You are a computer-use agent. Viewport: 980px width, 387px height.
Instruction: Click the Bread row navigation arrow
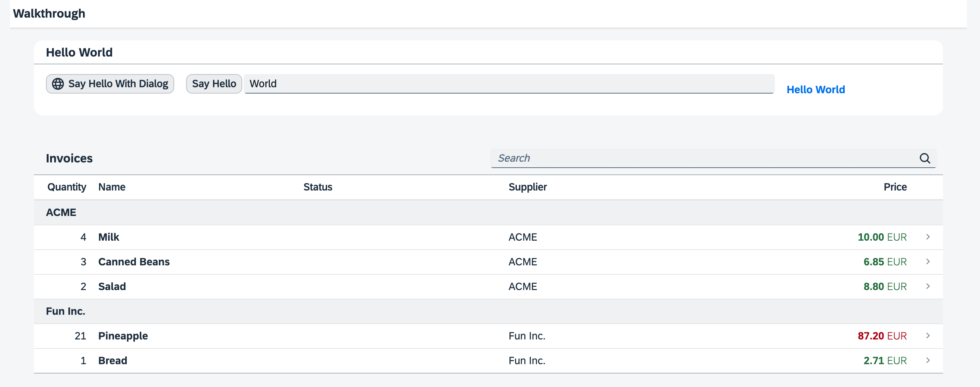928,360
